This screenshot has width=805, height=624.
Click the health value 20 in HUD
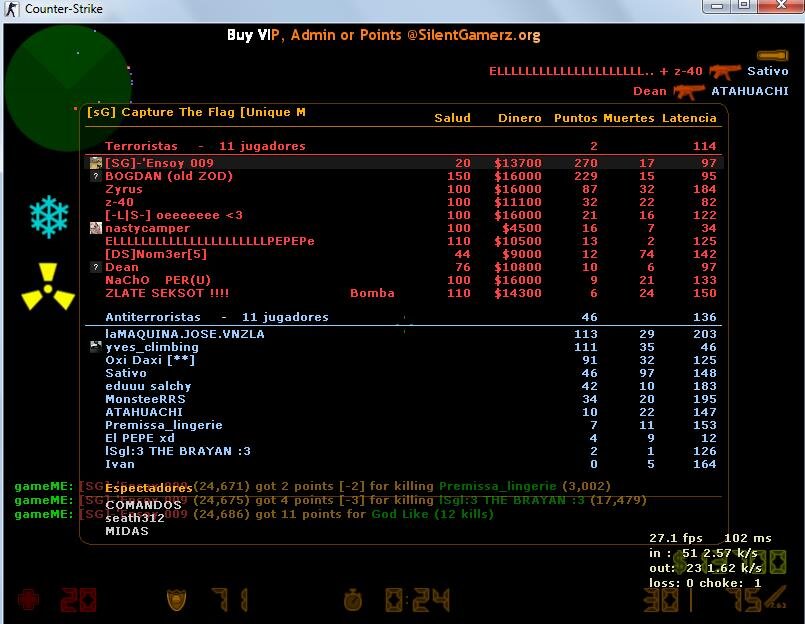[x=78, y=600]
